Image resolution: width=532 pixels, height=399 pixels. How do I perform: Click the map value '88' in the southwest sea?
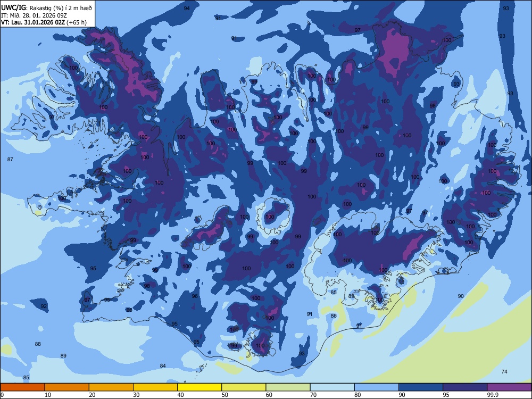(38, 344)
